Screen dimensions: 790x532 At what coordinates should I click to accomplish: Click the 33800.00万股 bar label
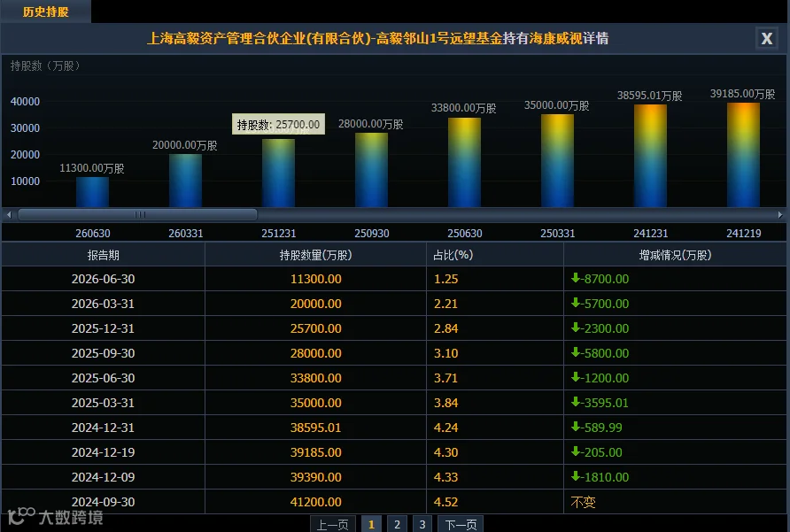[x=463, y=108]
